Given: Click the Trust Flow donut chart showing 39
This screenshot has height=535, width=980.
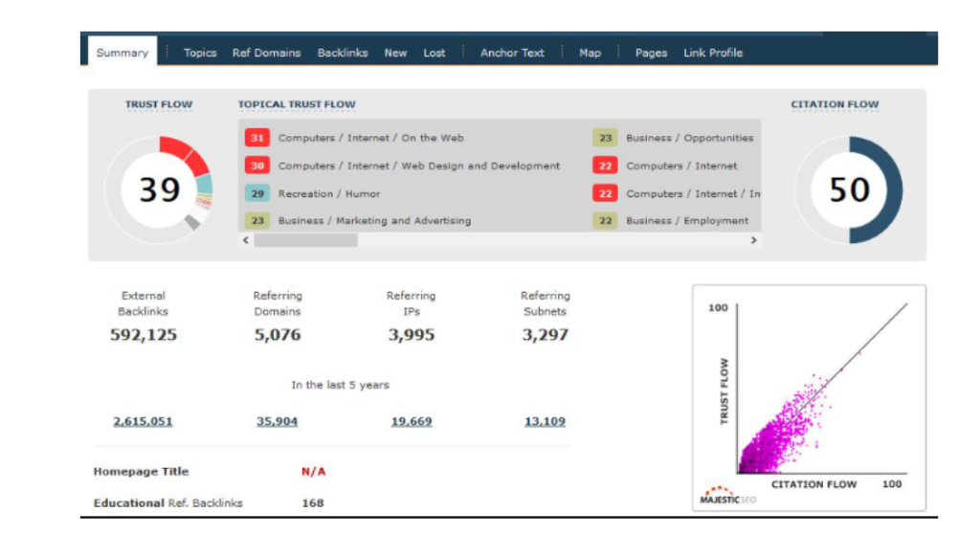Looking at the screenshot, I should [x=159, y=189].
